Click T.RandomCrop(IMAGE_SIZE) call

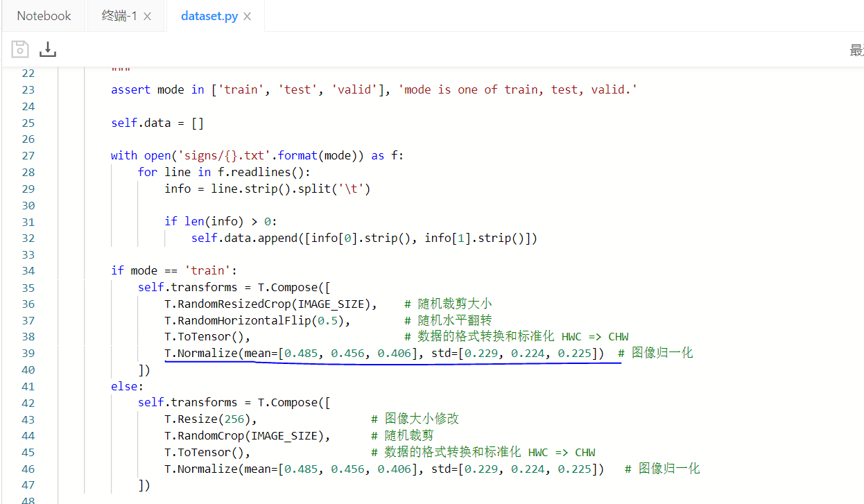(x=248, y=435)
